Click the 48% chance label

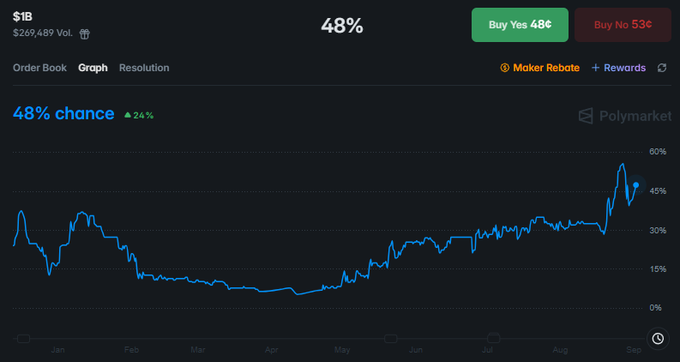click(x=63, y=114)
